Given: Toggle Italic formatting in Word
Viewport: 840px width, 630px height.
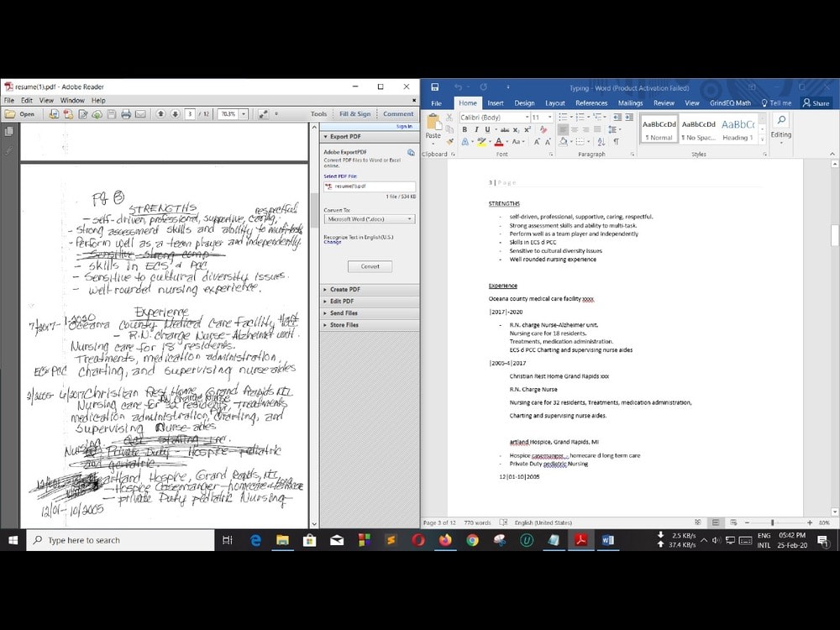Looking at the screenshot, I should click(475, 129).
